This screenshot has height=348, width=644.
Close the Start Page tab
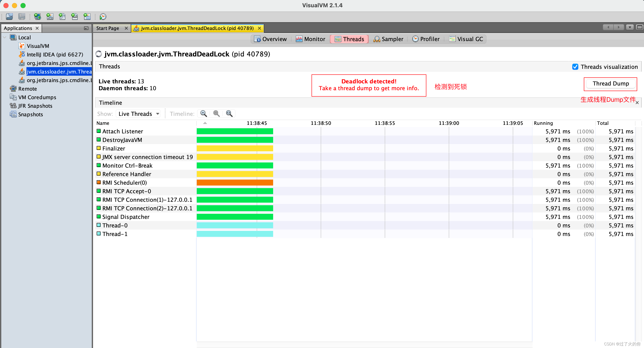126,28
